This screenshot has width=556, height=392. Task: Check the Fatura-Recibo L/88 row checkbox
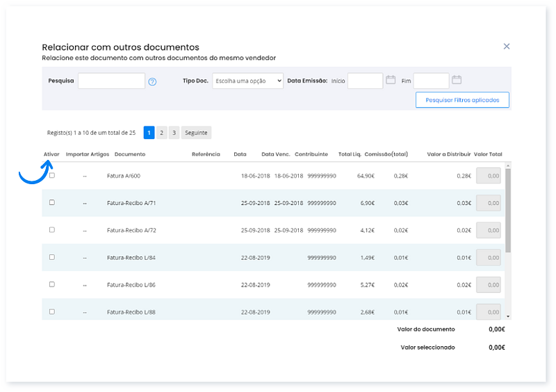52,311
